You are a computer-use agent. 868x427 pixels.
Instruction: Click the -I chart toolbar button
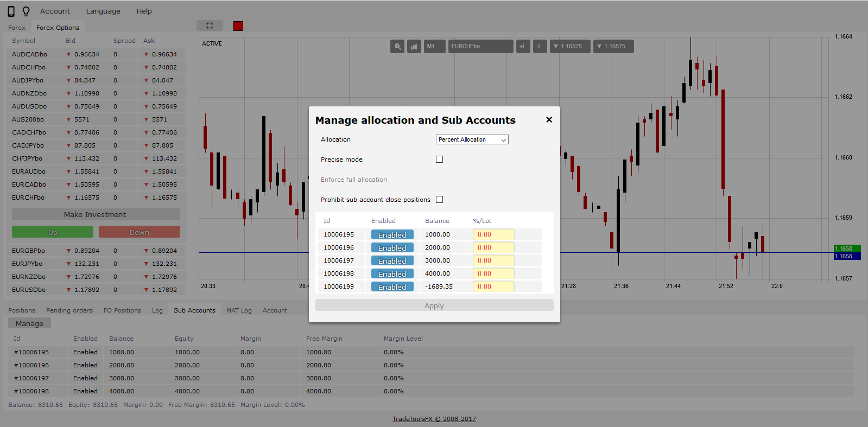[540, 47]
